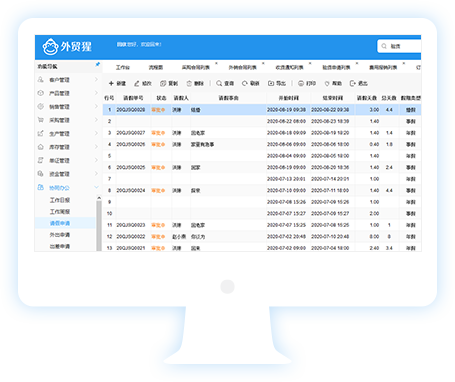The width and height of the screenshot is (455, 382).
Task: Expand the 客户管理 sidebar section
Action: click(x=96, y=79)
